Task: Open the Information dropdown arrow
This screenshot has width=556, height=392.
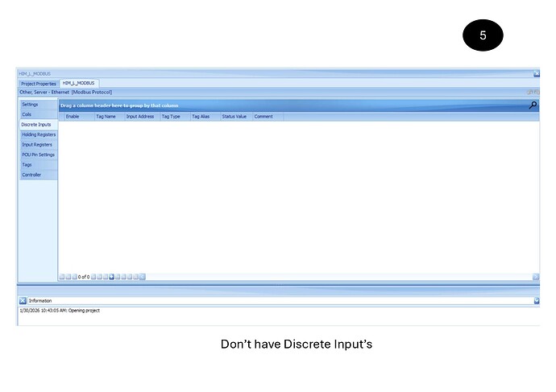Action: click(x=536, y=300)
